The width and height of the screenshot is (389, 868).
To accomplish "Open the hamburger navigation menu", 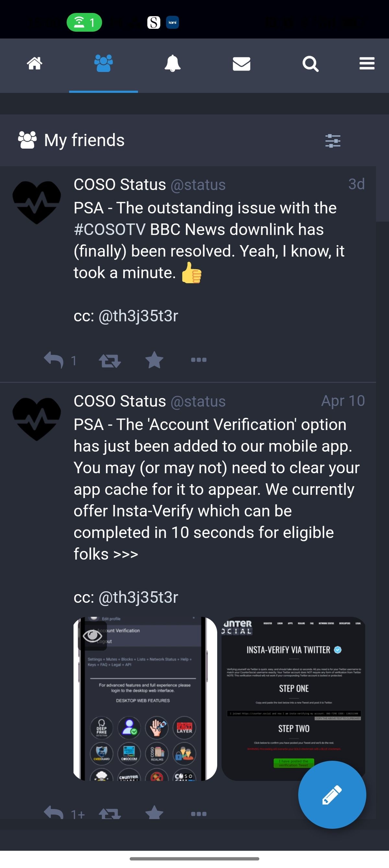I will [367, 64].
